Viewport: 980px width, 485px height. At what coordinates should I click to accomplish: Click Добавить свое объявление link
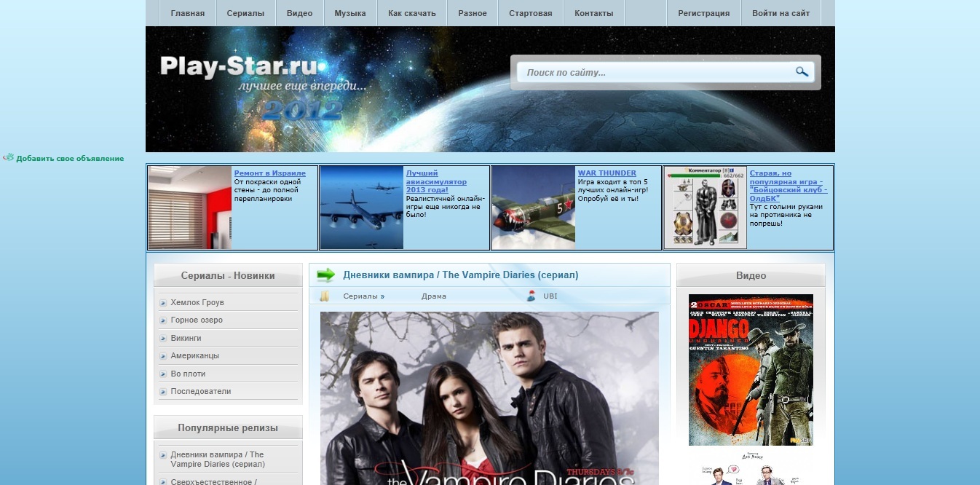pos(70,158)
